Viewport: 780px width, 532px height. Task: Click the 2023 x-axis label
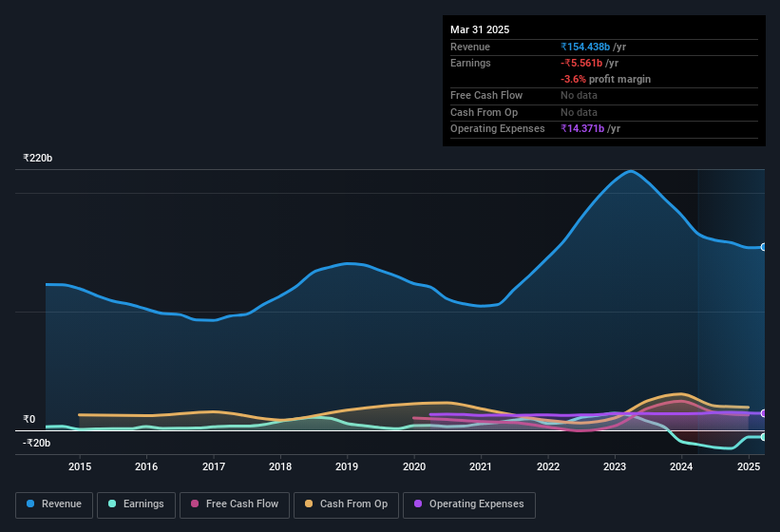point(615,466)
